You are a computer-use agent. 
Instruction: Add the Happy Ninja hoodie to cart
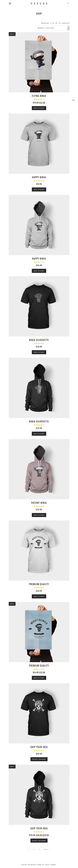coord(39,271)
